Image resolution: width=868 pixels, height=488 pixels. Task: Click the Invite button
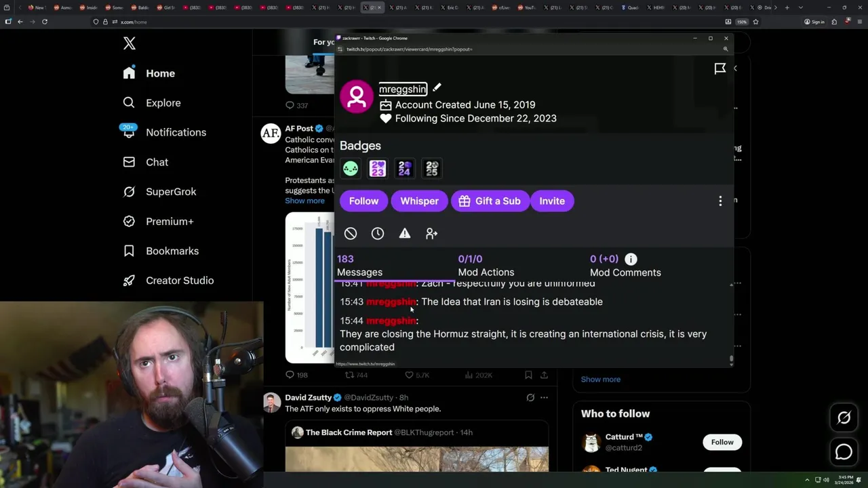[552, 201]
